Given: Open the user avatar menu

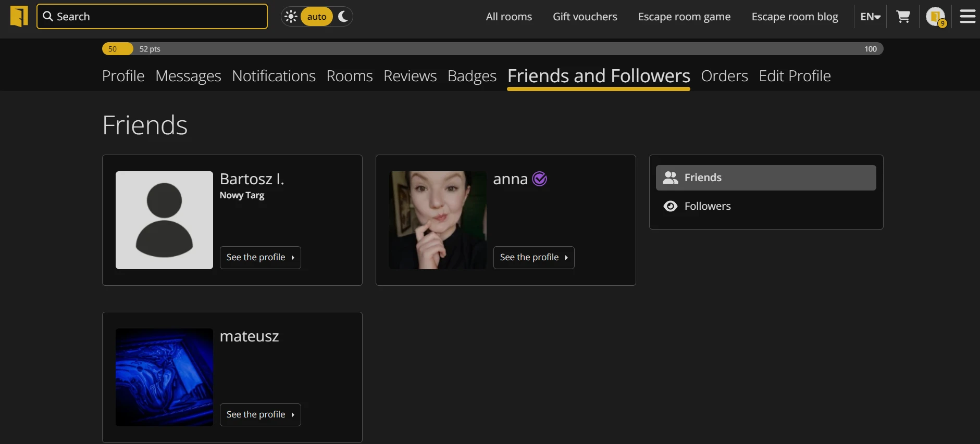Looking at the screenshot, I should click(x=936, y=17).
